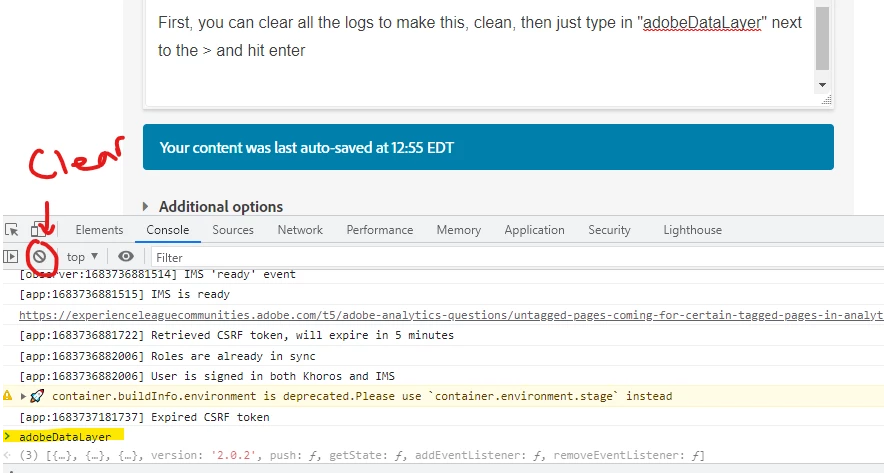884x473 pixels.
Task: Switch to the Sources tab
Action: pyautogui.click(x=233, y=230)
